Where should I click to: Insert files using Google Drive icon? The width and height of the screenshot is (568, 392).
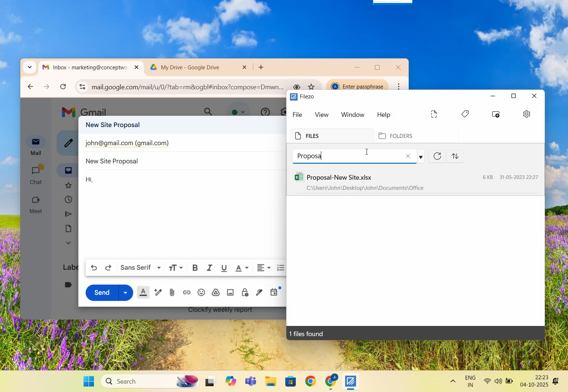coord(216,293)
